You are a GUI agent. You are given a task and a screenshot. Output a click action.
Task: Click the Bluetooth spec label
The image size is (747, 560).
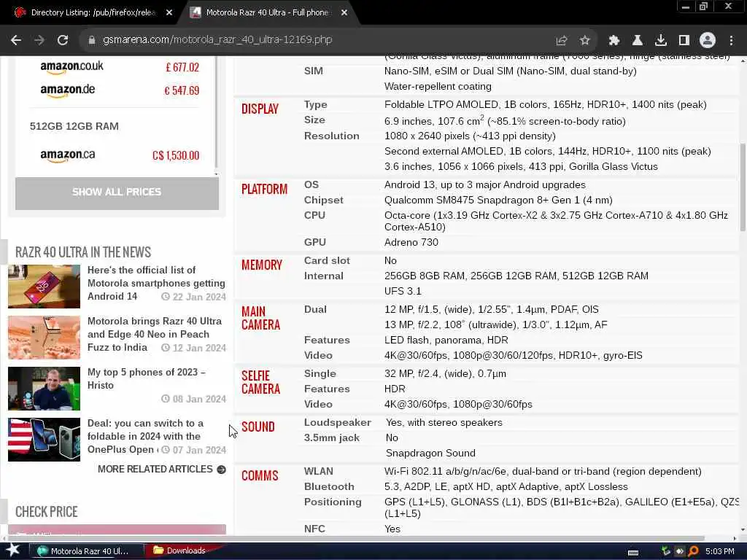coord(329,486)
